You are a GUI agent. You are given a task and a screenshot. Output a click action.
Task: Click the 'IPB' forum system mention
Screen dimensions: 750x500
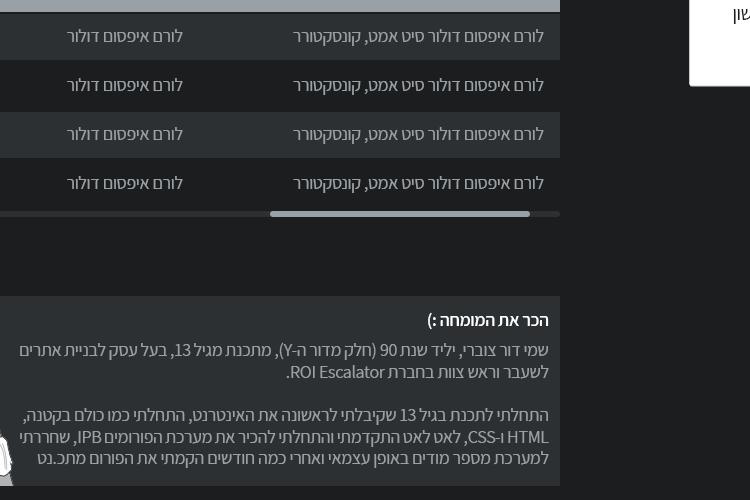click(89, 437)
